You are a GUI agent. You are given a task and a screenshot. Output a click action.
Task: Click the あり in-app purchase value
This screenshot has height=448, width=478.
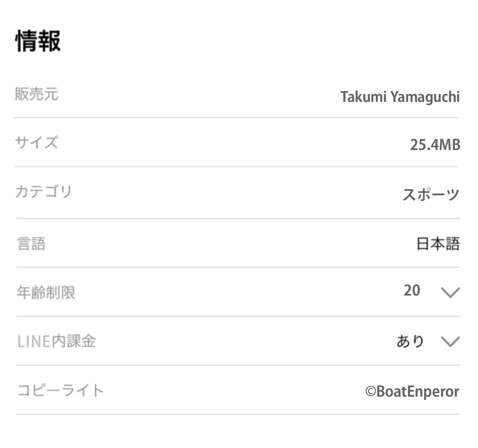click(x=410, y=342)
